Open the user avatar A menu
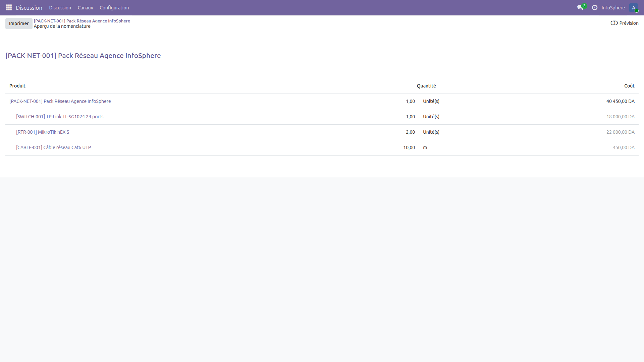The width and height of the screenshot is (644, 362). coord(634,8)
